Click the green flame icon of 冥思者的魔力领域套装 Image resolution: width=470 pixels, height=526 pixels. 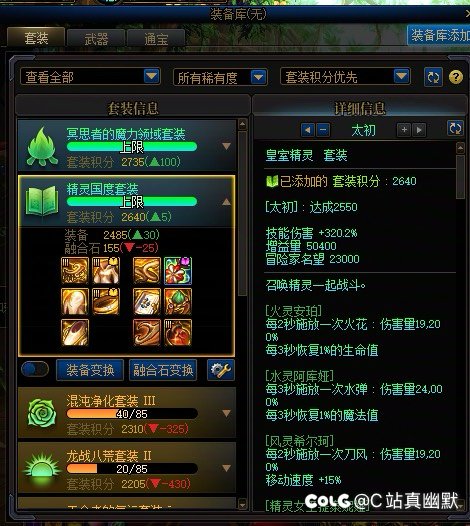[42, 146]
